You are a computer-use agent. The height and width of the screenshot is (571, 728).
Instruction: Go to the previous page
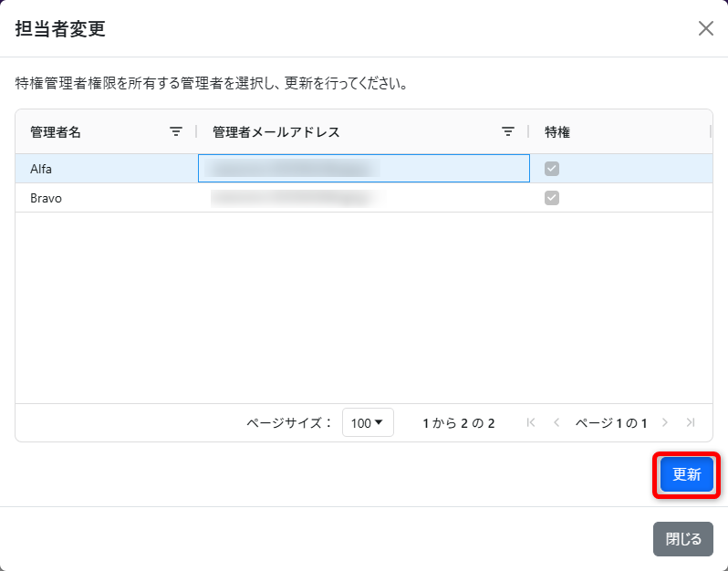click(556, 422)
